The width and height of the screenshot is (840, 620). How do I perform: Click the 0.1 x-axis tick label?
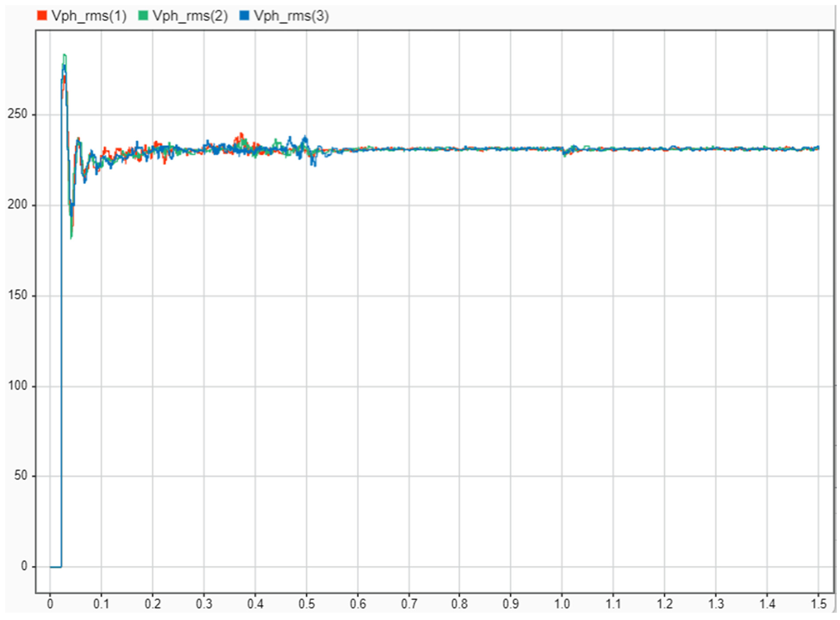(101, 604)
